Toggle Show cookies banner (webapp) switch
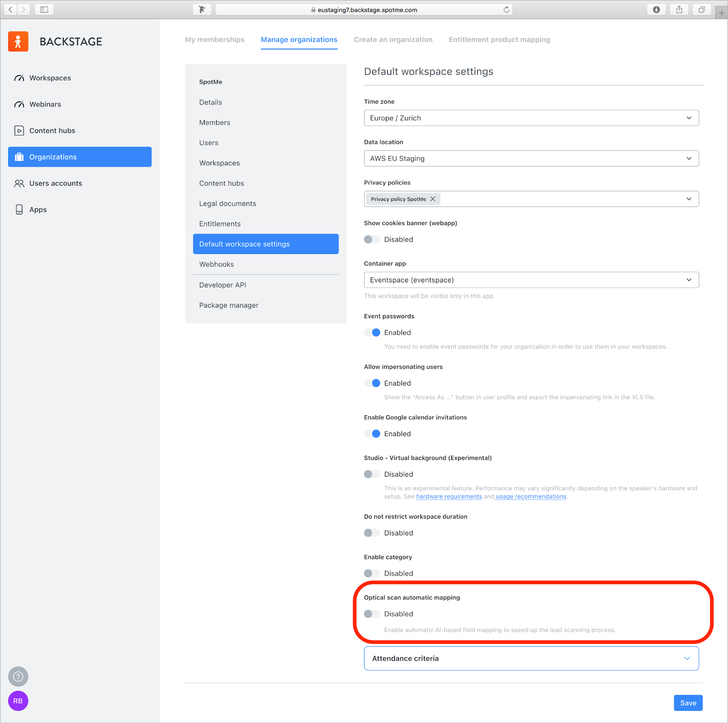728x723 pixels. click(372, 239)
